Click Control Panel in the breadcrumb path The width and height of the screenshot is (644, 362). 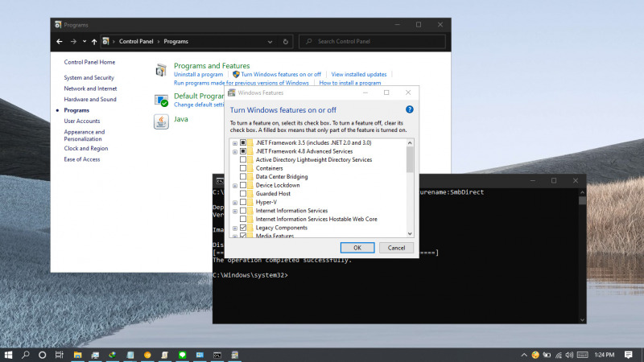(136, 42)
